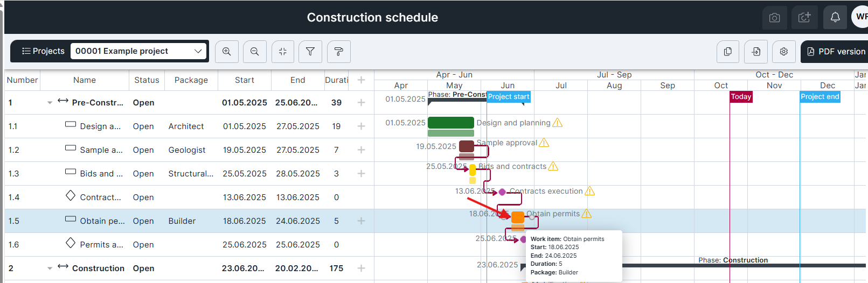Open the funnel filter tool
The height and width of the screenshot is (283, 868).
coord(310,52)
